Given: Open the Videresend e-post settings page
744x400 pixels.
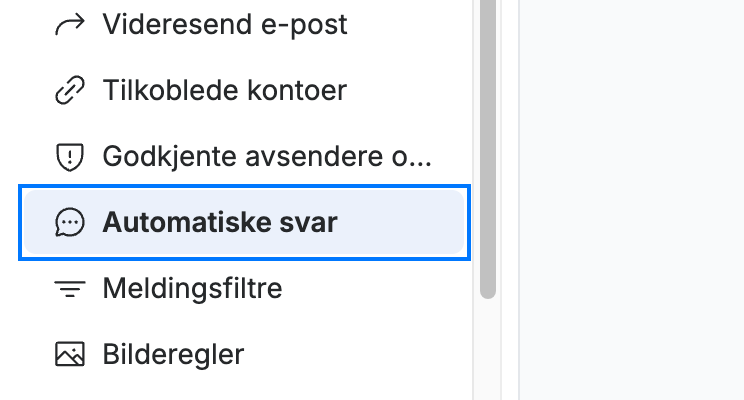Looking at the screenshot, I should tap(244, 24).
